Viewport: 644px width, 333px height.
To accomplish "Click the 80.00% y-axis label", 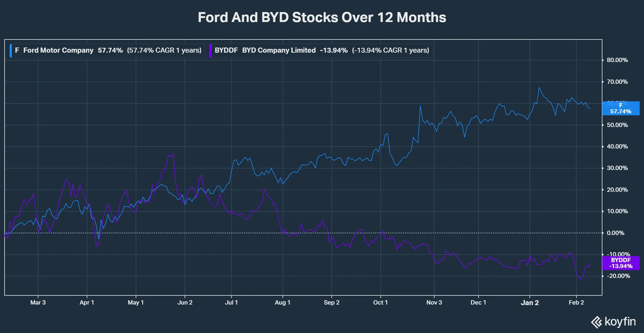I will click(x=617, y=60).
